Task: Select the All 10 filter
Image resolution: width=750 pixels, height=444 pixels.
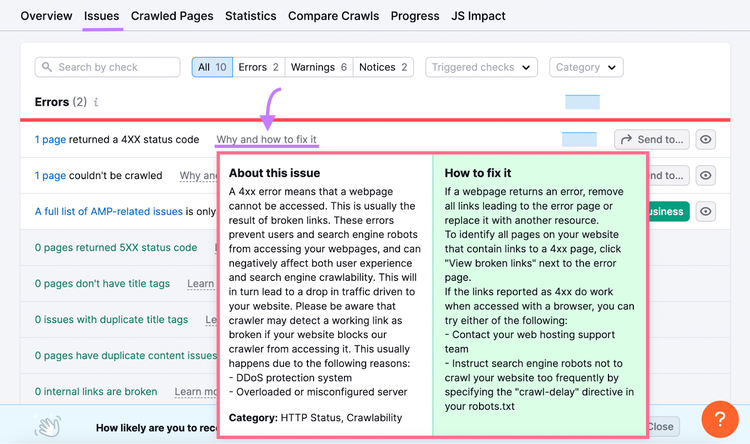Action: click(212, 67)
